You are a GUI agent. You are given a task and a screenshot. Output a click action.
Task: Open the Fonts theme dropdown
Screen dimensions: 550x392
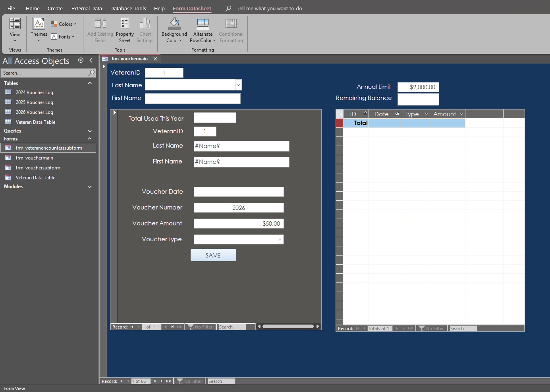(x=63, y=37)
